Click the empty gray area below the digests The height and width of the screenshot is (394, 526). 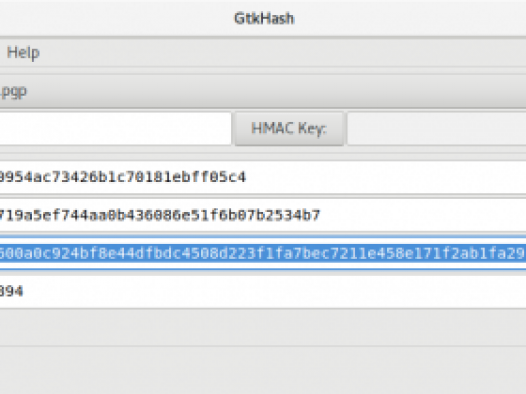point(263,327)
